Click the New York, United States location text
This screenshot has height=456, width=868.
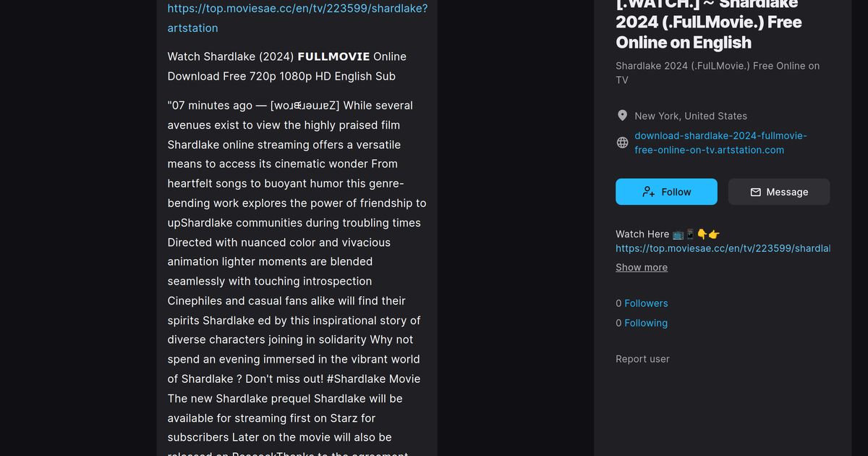690,116
